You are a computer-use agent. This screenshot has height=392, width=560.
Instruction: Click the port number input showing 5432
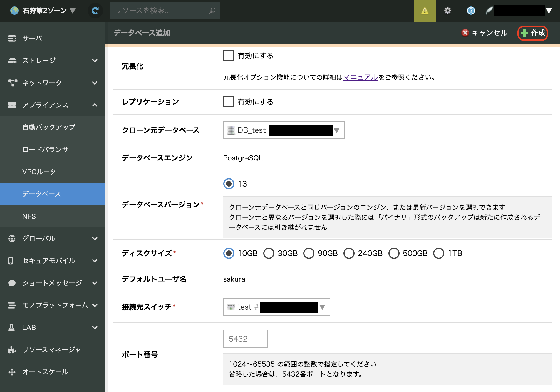click(245, 339)
